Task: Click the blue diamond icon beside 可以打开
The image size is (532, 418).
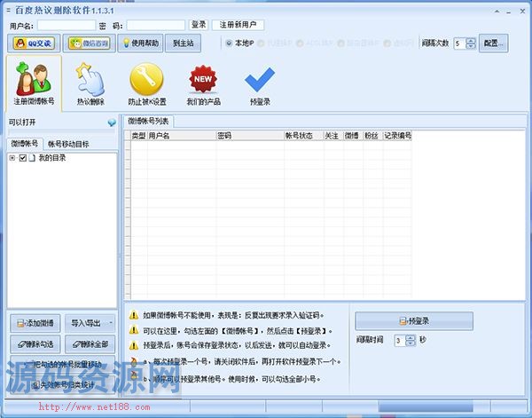Action: [x=112, y=122]
